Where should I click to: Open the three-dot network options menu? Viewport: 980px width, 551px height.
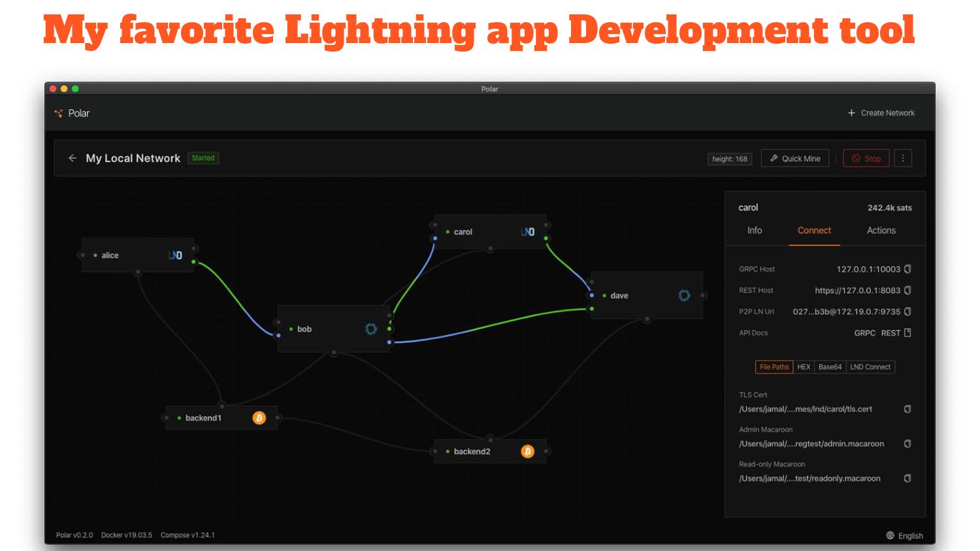(903, 158)
